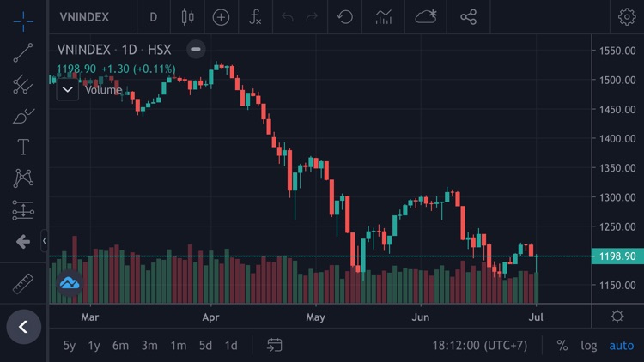Select the 5y time range

(69, 345)
